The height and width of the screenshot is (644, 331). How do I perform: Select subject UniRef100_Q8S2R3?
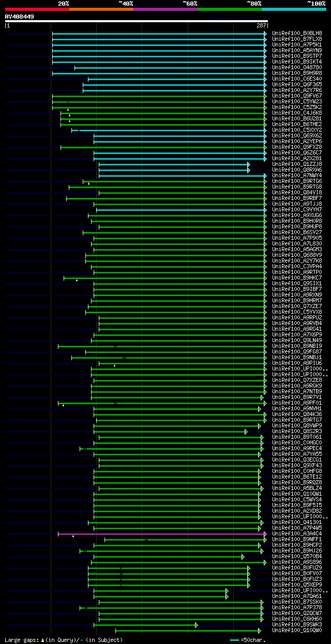click(297, 431)
